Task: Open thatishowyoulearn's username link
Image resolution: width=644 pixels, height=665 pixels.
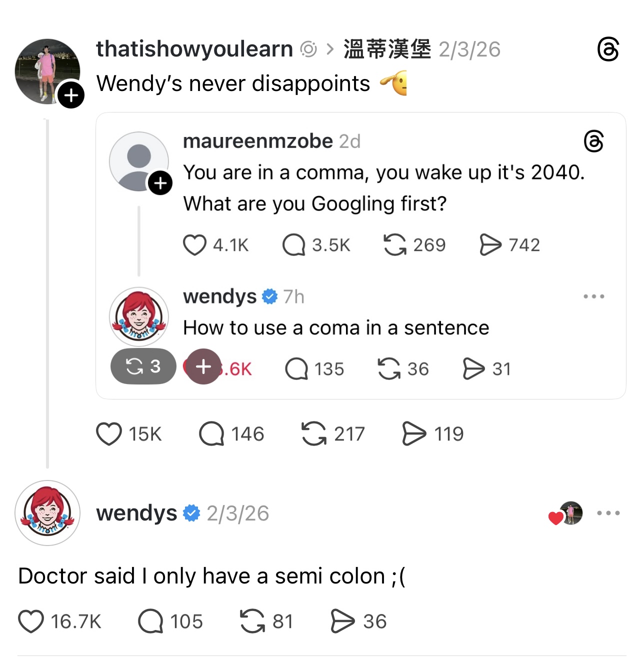Action: point(194,48)
